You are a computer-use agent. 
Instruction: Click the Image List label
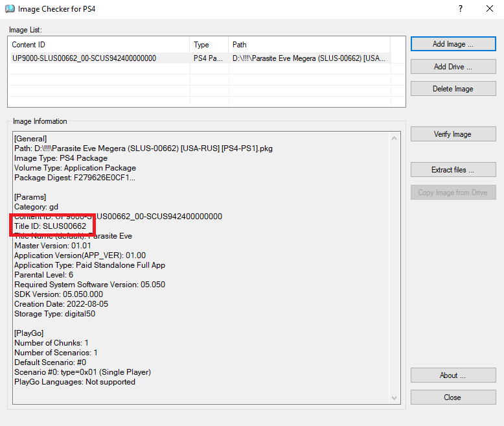[25, 30]
